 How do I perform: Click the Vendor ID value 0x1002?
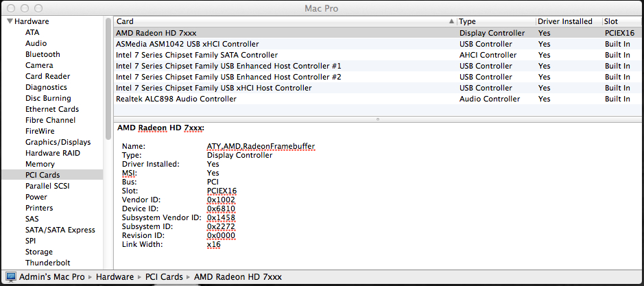point(221,200)
